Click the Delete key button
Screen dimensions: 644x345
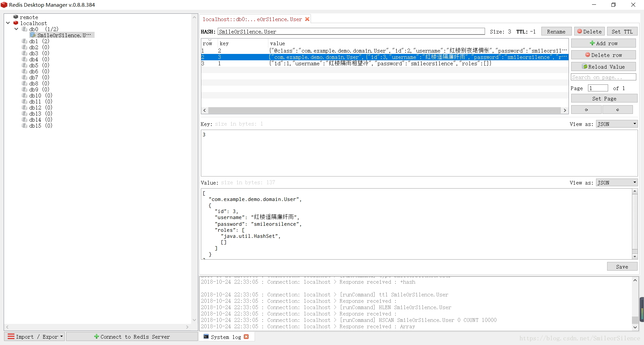coord(589,31)
